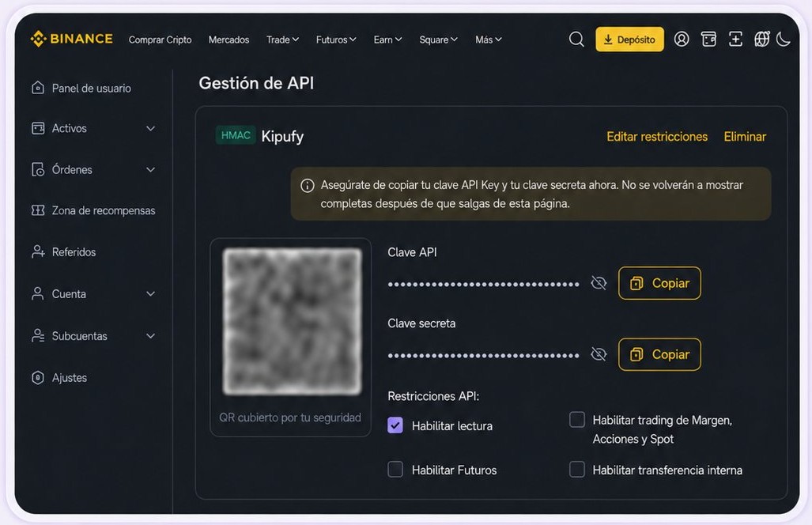
Task: Open Mercados in top navigation
Action: (x=228, y=40)
